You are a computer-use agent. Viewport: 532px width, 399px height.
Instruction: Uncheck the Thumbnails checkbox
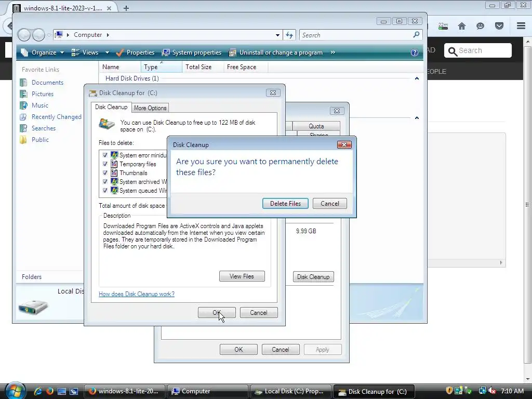click(x=105, y=172)
